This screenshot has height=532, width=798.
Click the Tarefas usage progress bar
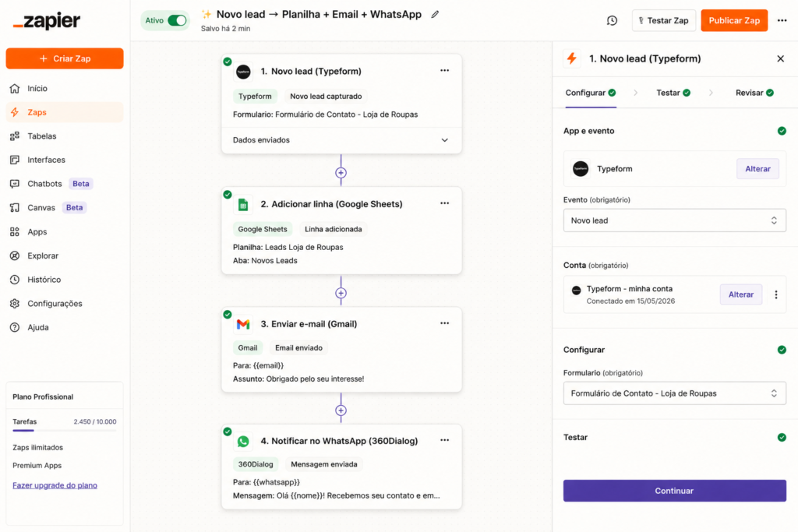tap(65, 430)
